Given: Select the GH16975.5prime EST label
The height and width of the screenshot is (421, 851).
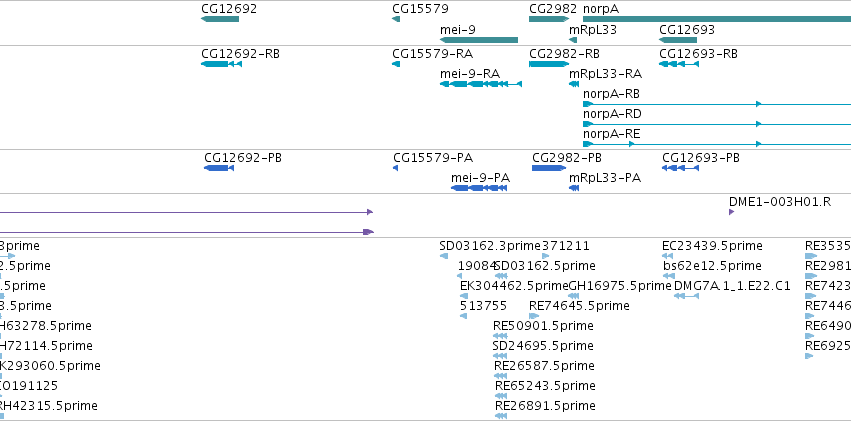Looking at the screenshot, I should tap(620, 286).
